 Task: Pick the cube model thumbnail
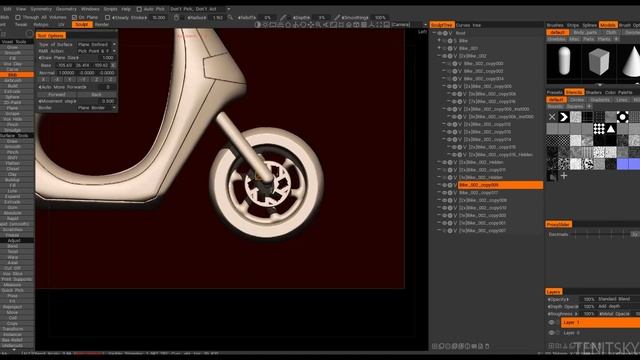[598, 61]
